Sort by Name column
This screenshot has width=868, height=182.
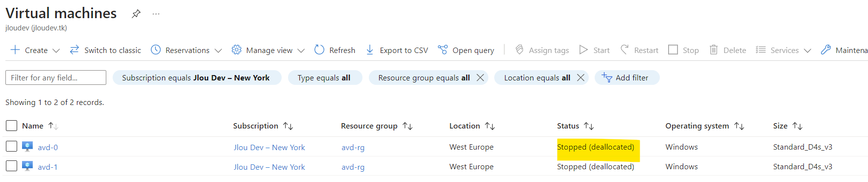tap(40, 126)
